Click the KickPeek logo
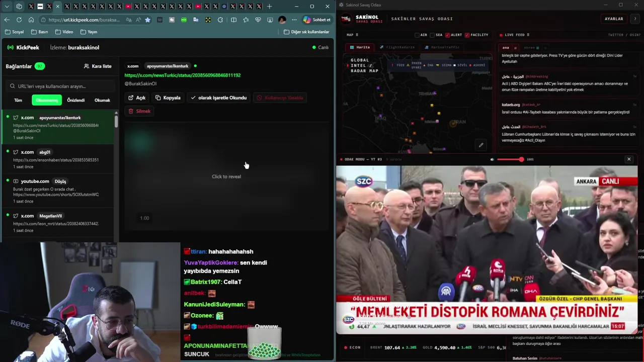 [23, 47]
